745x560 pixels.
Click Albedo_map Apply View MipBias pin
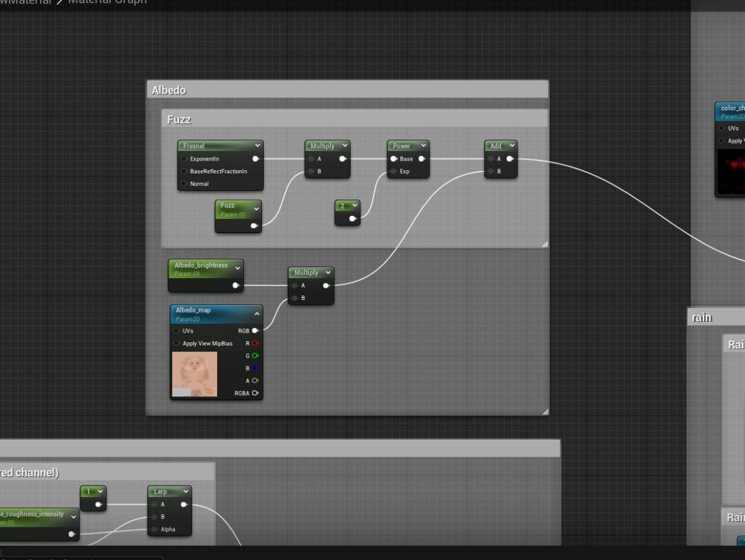pos(177,343)
